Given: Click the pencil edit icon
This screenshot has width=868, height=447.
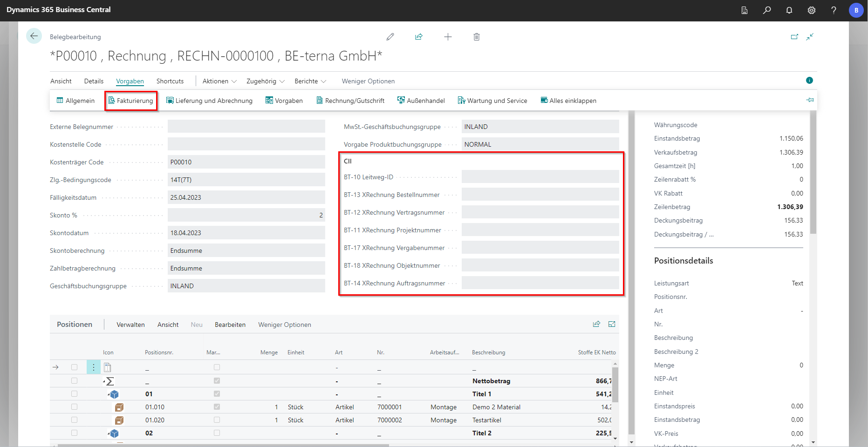Looking at the screenshot, I should tap(390, 37).
